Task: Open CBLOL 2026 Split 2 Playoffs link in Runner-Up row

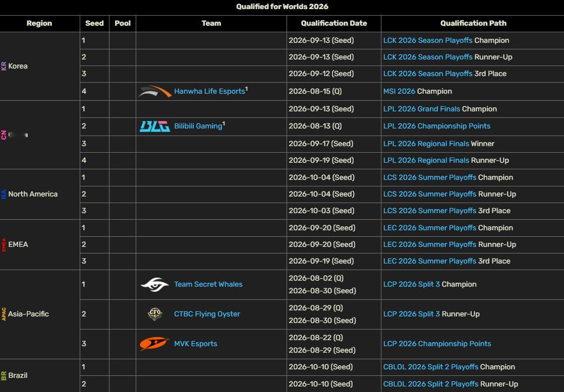Action: coord(431,384)
